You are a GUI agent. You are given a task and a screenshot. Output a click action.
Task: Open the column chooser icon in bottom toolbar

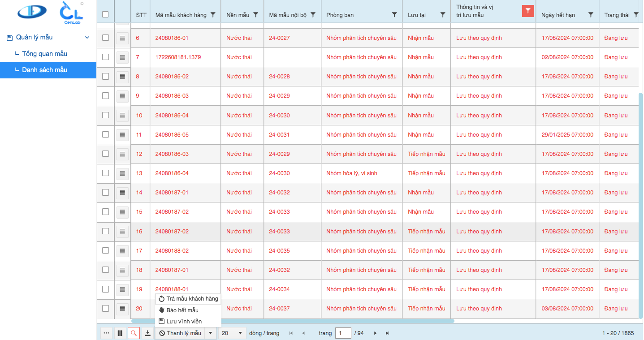120,333
